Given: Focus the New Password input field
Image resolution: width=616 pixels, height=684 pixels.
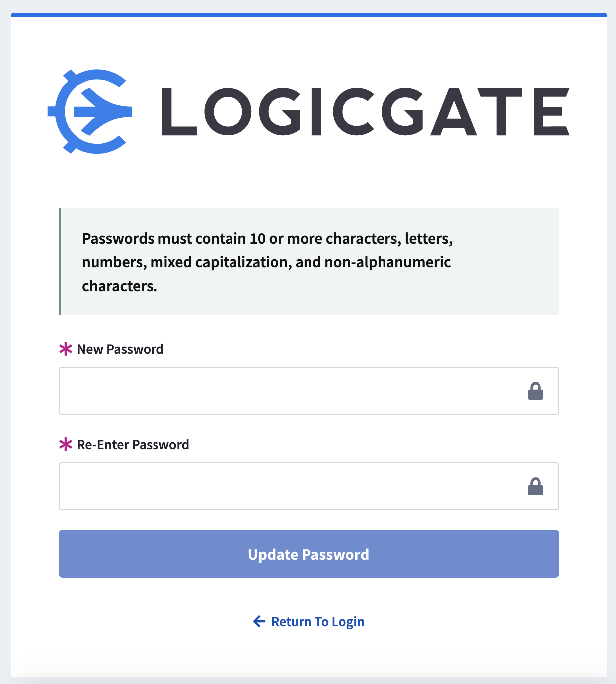Looking at the screenshot, I should tap(309, 391).
